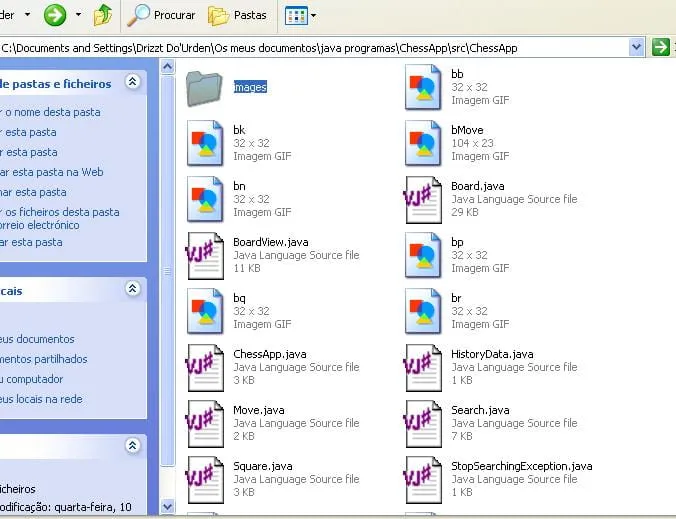Image resolution: width=676 pixels, height=519 pixels.
Task: Select the br GIF file icon
Action: pyautogui.click(x=423, y=311)
